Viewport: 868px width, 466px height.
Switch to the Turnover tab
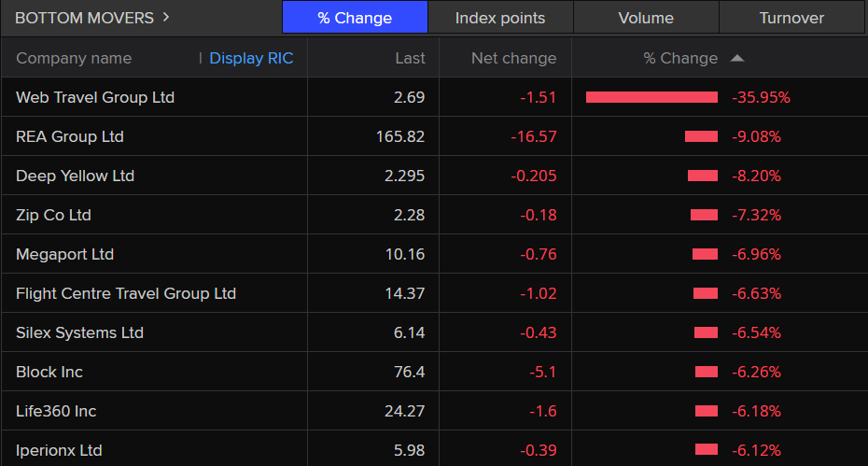(791, 18)
